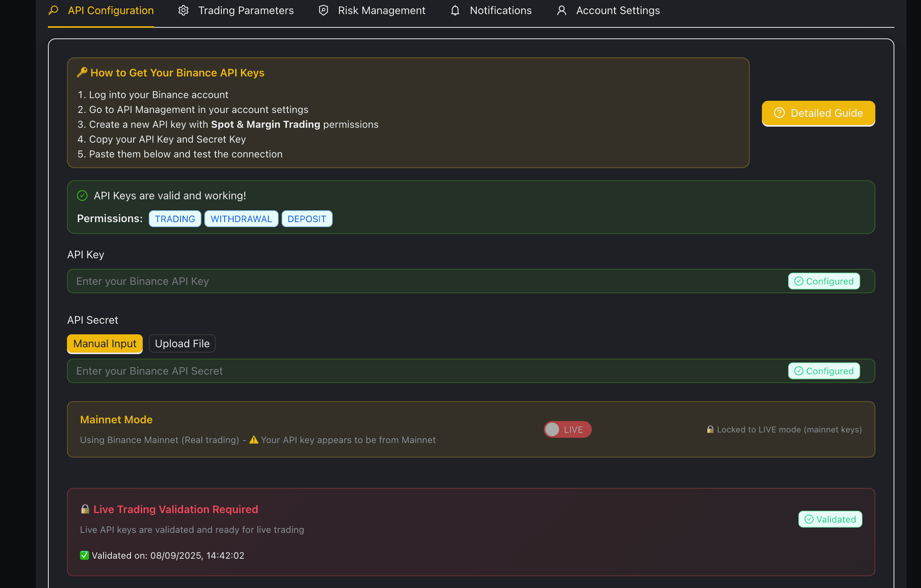The width and height of the screenshot is (921, 588).
Task: Click 'Live API keys are validated' description
Action: coord(192,530)
